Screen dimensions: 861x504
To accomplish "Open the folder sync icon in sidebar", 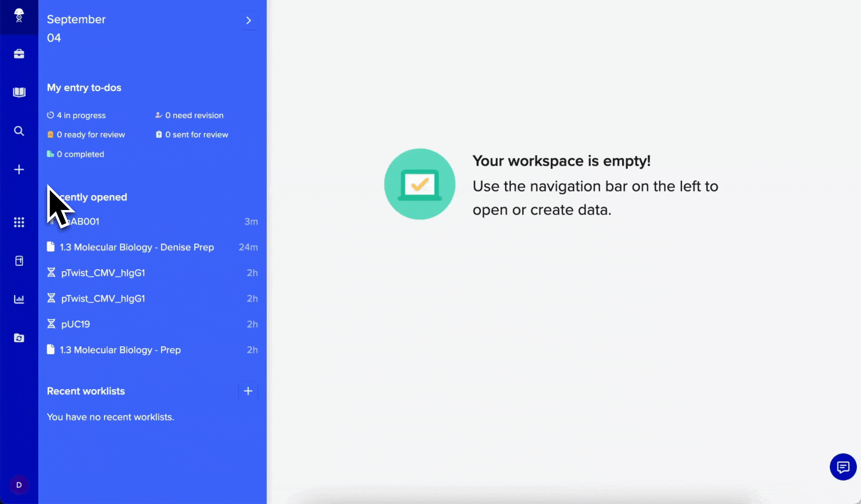I will click(19, 338).
